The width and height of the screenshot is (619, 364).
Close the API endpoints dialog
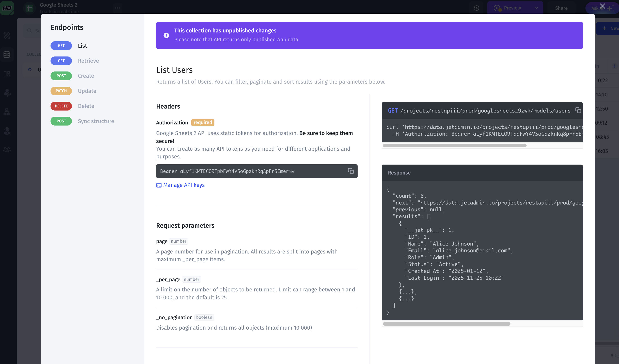602,6
